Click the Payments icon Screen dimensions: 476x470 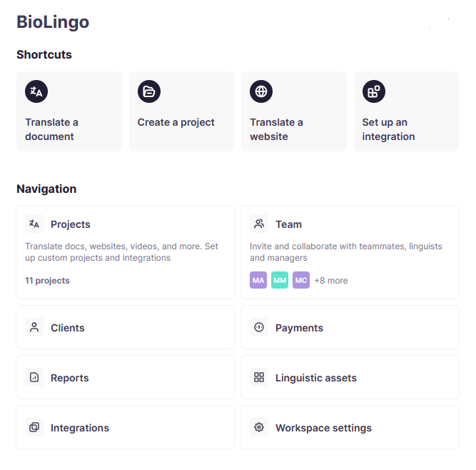click(259, 328)
